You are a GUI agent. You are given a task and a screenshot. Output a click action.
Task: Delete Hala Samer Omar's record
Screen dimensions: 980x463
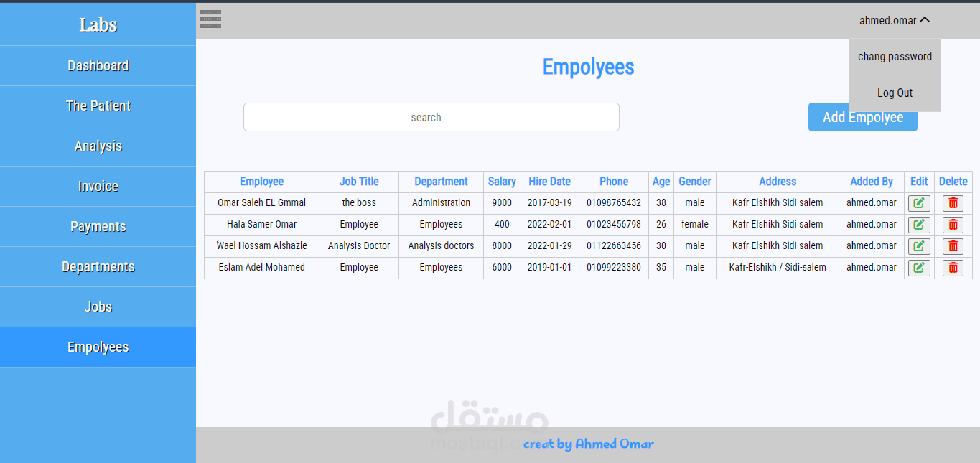coord(953,225)
